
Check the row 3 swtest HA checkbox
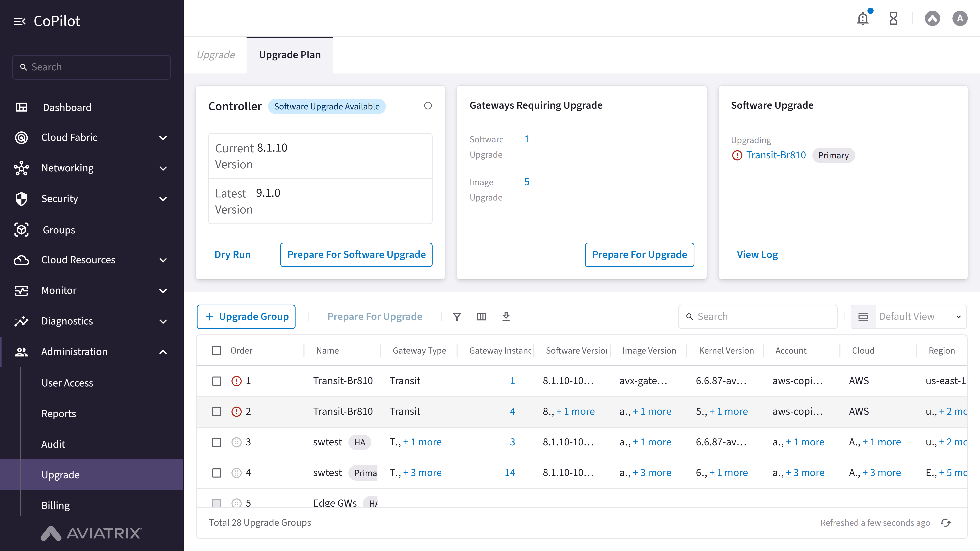(216, 442)
